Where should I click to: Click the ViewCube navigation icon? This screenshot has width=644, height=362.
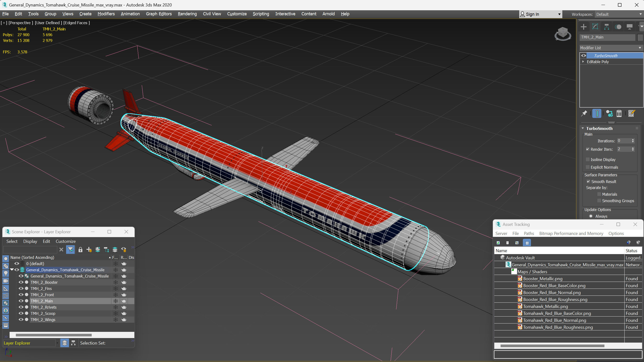(563, 34)
